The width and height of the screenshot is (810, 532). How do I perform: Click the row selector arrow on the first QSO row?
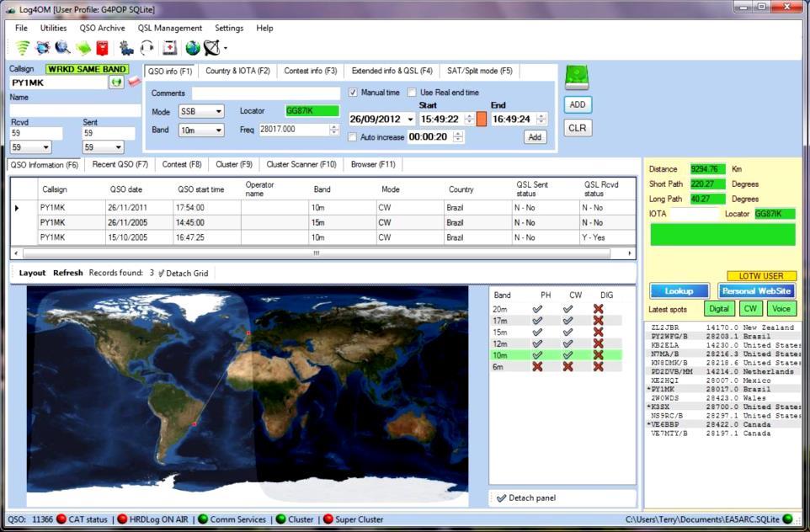pos(17,208)
